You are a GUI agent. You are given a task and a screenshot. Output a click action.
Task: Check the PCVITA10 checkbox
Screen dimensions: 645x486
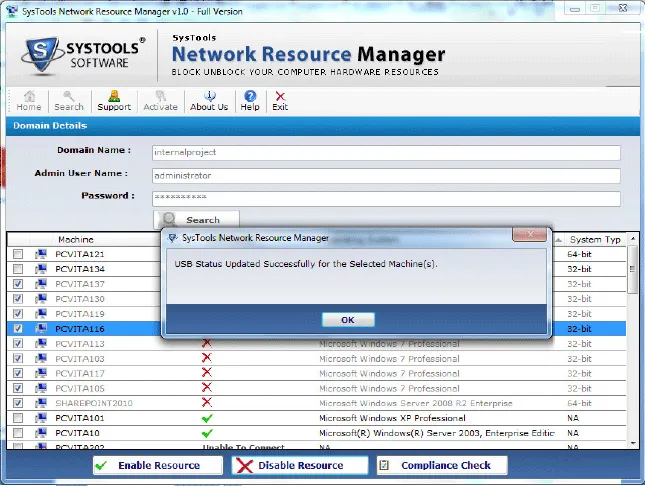coord(18,433)
